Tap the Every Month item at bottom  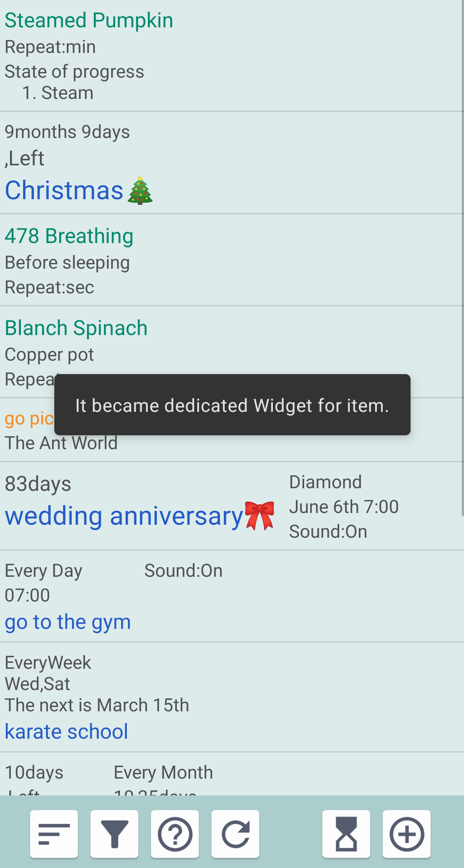click(x=163, y=773)
